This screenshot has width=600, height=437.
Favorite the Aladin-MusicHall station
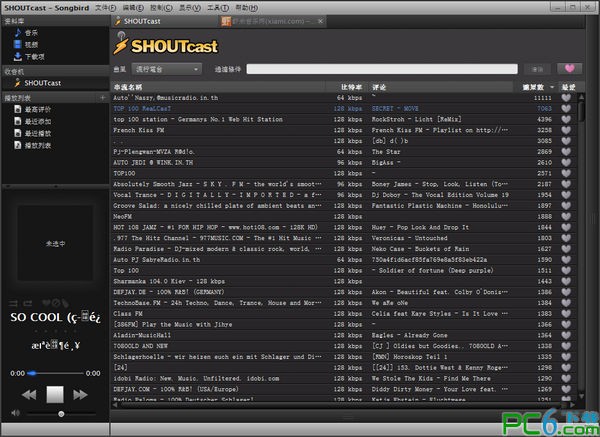coord(566,335)
